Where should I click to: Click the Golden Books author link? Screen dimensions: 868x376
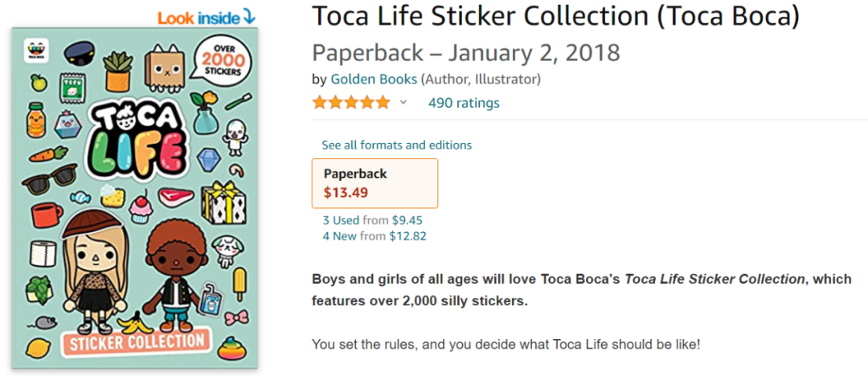(373, 80)
